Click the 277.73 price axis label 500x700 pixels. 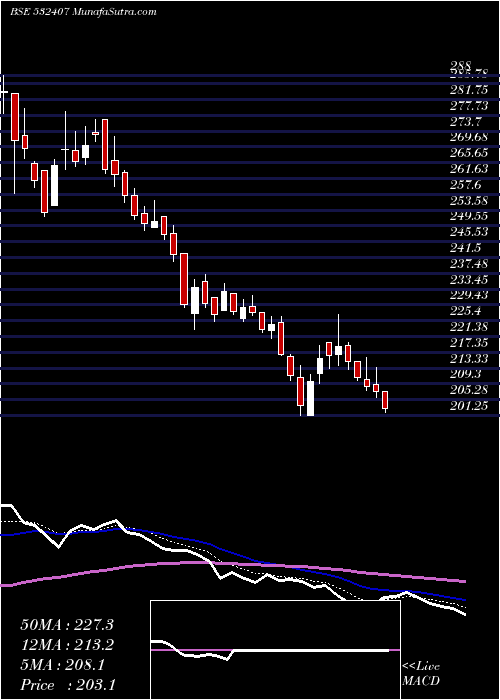pyautogui.click(x=469, y=105)
